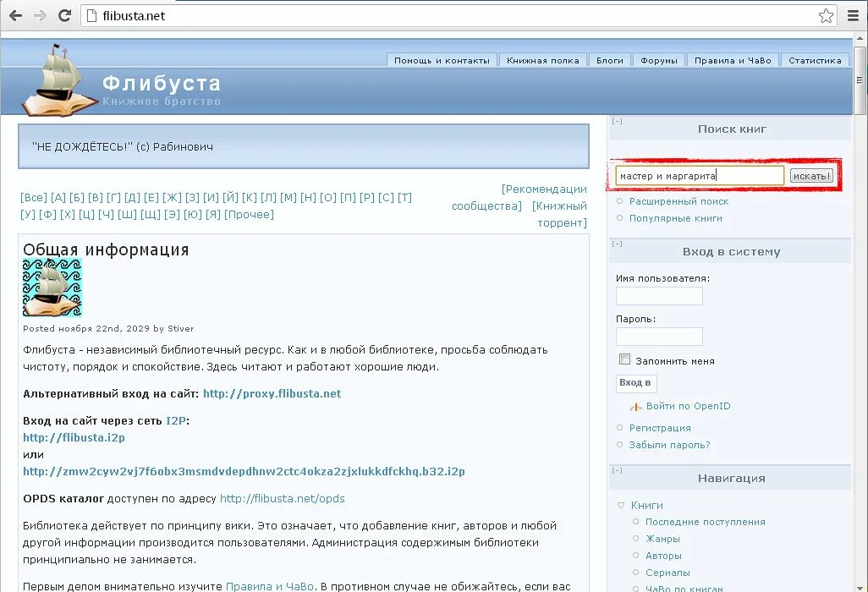Open Книги navigation link
This screenshot has height=592, width=868.
[x=646, y=506]
